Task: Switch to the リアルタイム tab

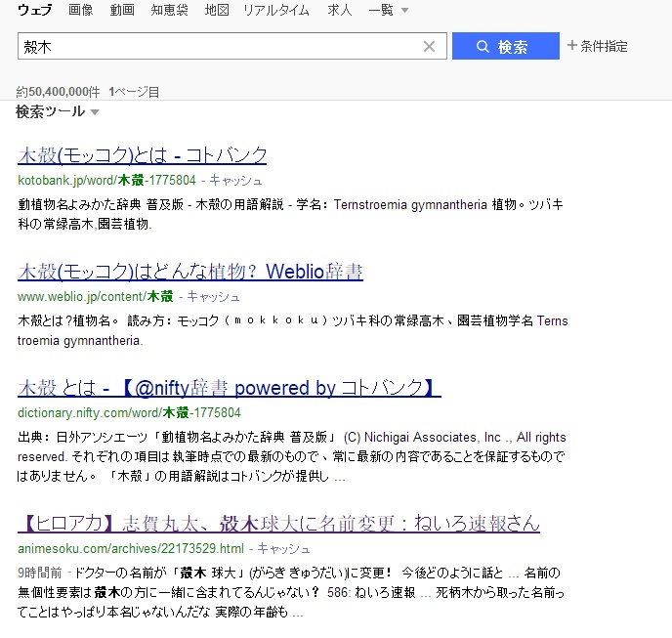Action: tap(276, 10)
